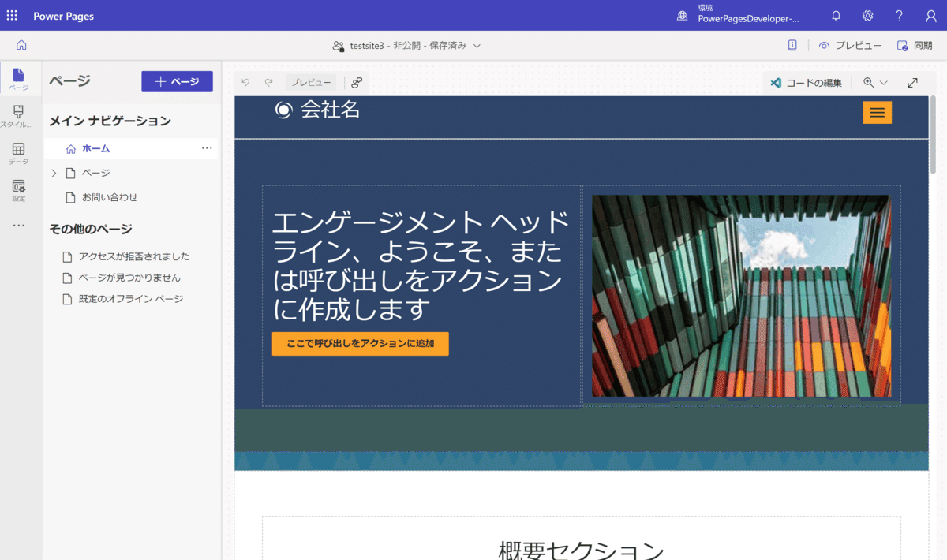Click the undo arrow in editor toolbar
947x560 pixels.
pyautogui.click(x=245, y=82)
